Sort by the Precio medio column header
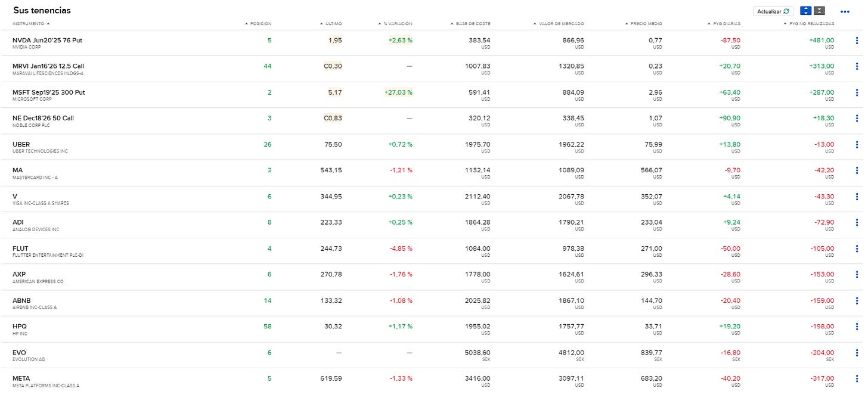The height and width of the screenshot is (404, 868). tap(643, 24)
